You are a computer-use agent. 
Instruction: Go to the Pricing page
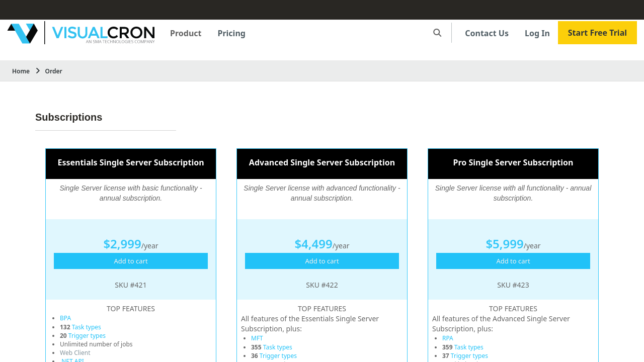231,33
